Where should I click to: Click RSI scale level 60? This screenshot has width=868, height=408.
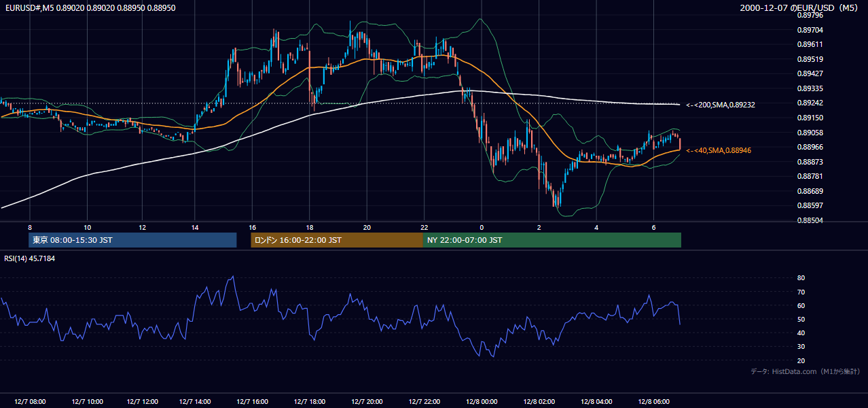(x=801, y=305)
